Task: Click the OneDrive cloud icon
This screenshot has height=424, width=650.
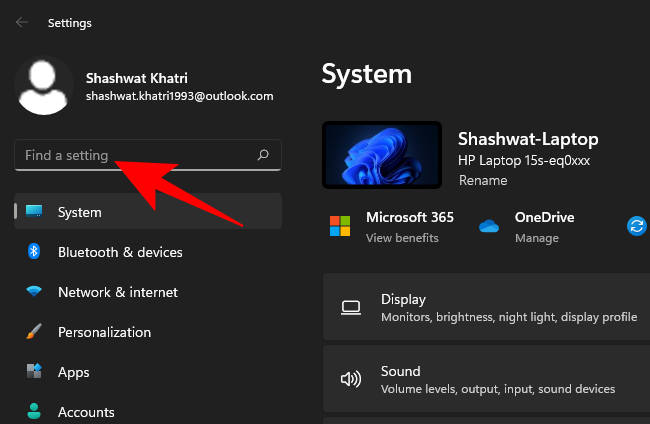Action: click(488, 226)
